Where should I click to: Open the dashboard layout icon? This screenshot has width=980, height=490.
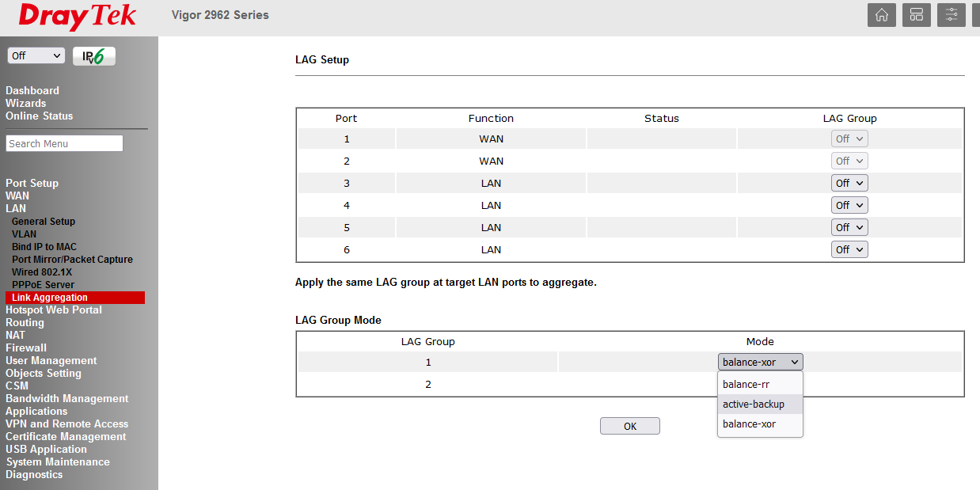[916, 15]
